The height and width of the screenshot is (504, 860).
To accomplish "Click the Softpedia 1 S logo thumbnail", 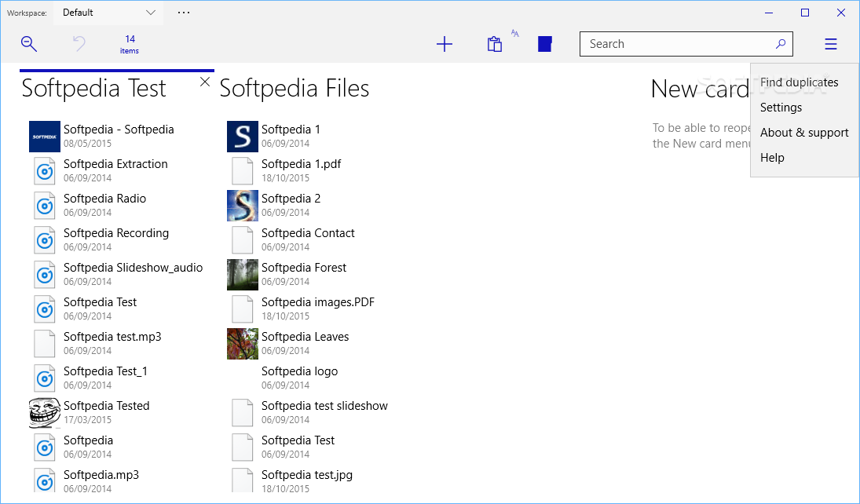I will point(243,137).
